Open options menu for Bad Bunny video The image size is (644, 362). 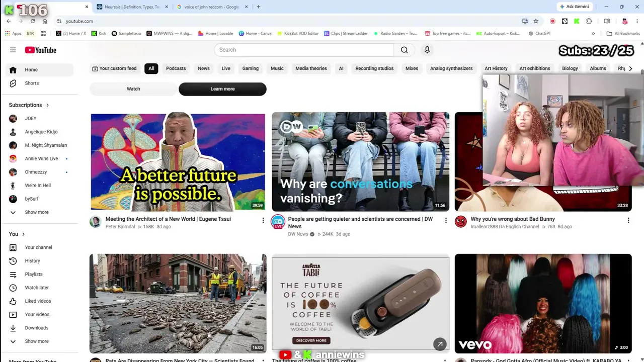click(628, 220)
